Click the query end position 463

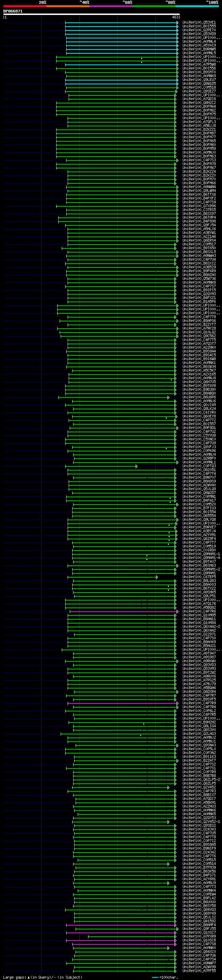pos(175,17)
